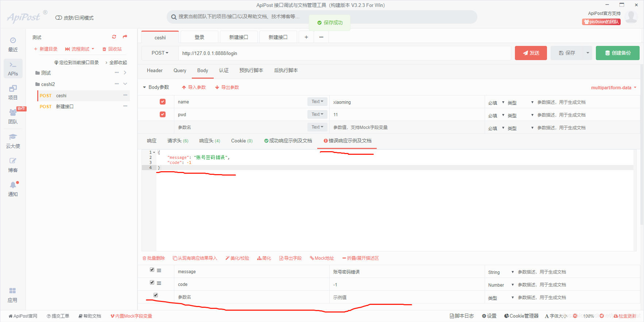Image resolution: width=644 pixels, height=322 pixels.
Task: Open the 最近 recent sidebar icon
Action: coord(13,44)
